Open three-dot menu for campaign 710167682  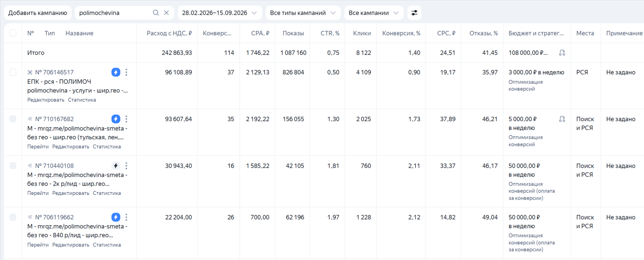(x=126, y=119)
